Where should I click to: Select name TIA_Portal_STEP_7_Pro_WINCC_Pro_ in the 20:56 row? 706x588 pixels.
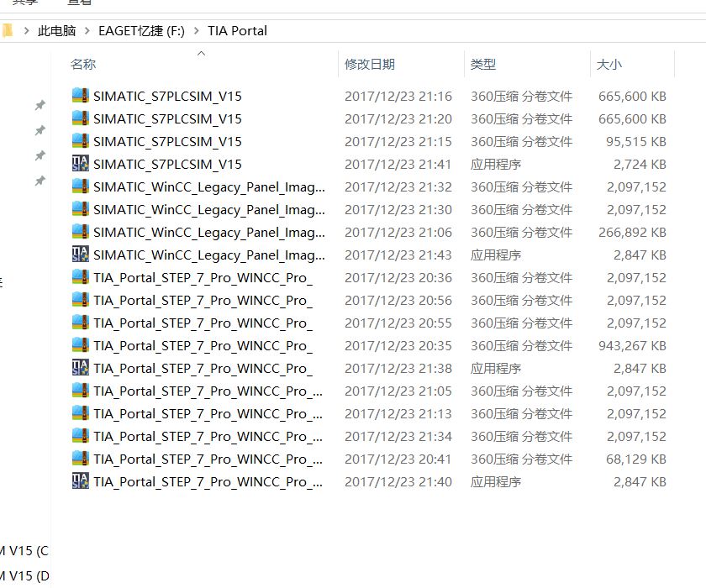(203, 301)
